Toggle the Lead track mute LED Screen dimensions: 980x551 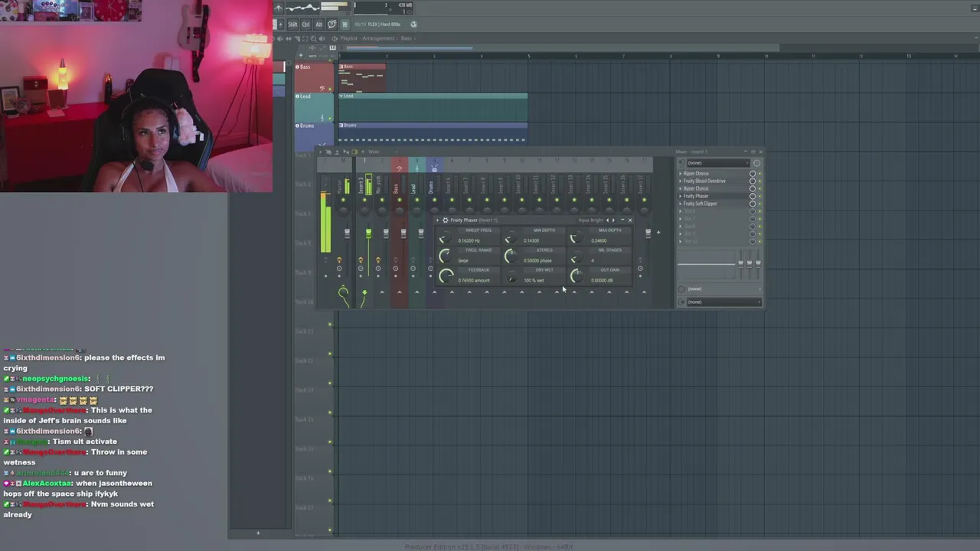[330, 119]
